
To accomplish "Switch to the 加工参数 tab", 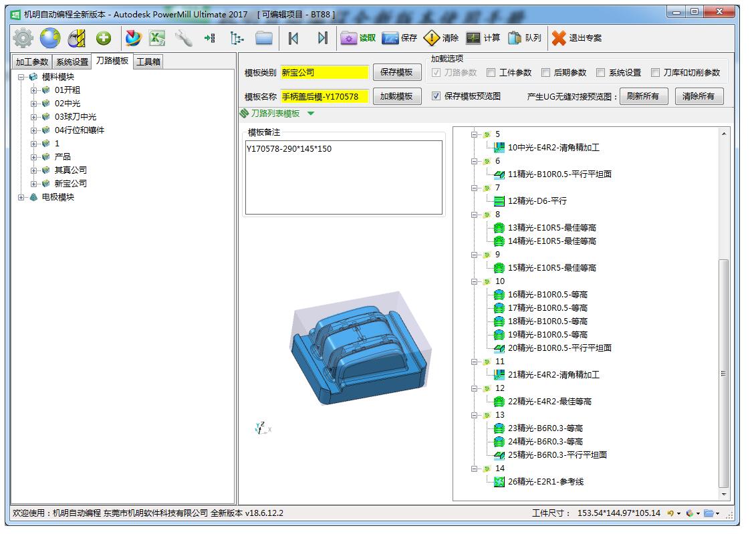I will pos(32,61).
